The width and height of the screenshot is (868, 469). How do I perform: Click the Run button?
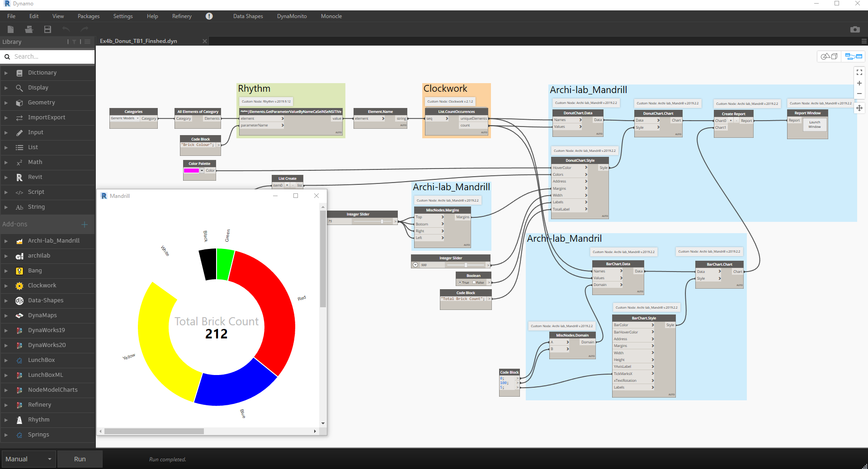[x=80, y=459]
